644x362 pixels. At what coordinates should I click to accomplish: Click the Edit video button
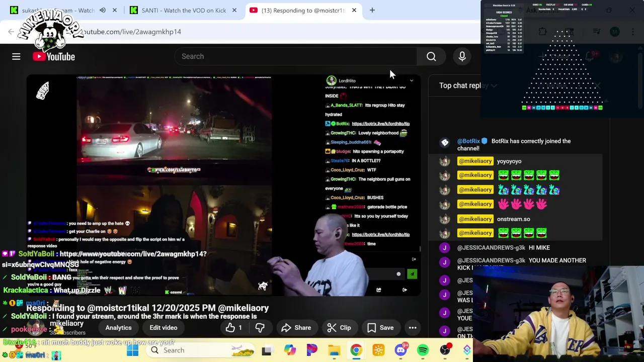(163, 328)
